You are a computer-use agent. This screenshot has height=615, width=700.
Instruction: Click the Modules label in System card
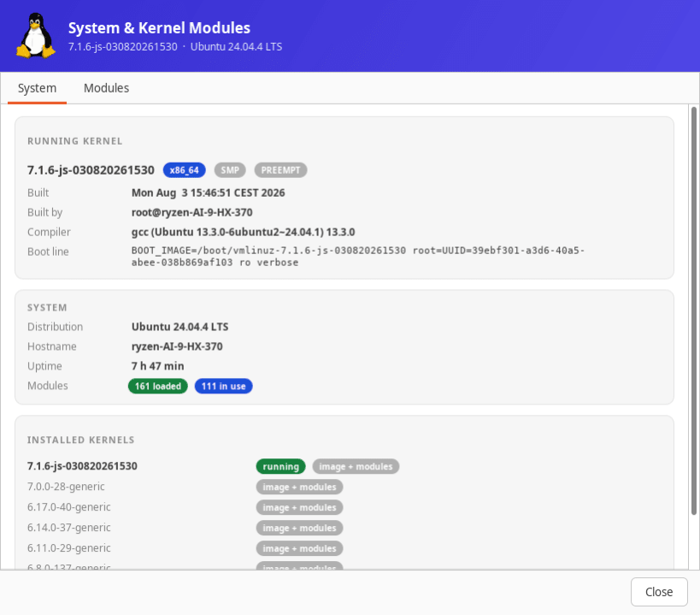pyautogui.click(x=47, y=386)
